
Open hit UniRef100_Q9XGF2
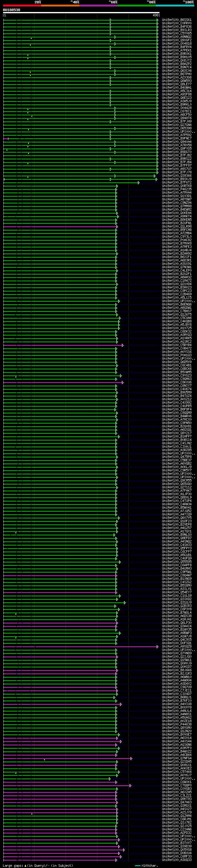tap(176, 40)
